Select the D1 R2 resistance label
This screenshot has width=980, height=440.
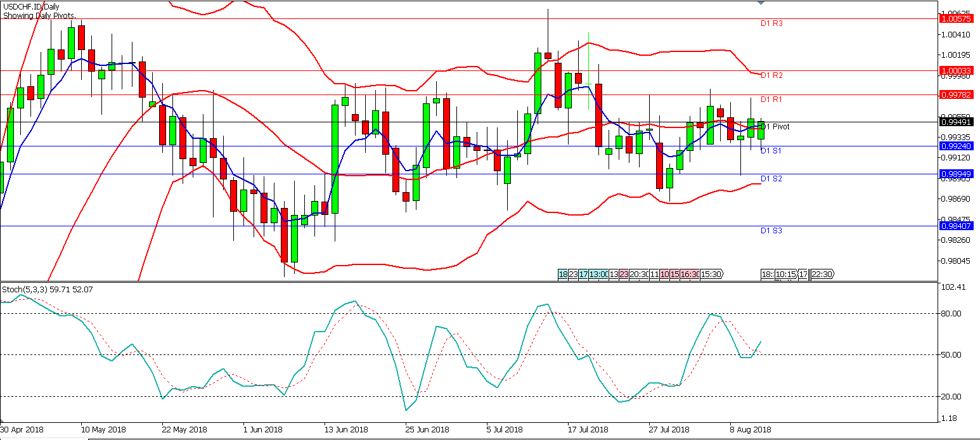771,75
